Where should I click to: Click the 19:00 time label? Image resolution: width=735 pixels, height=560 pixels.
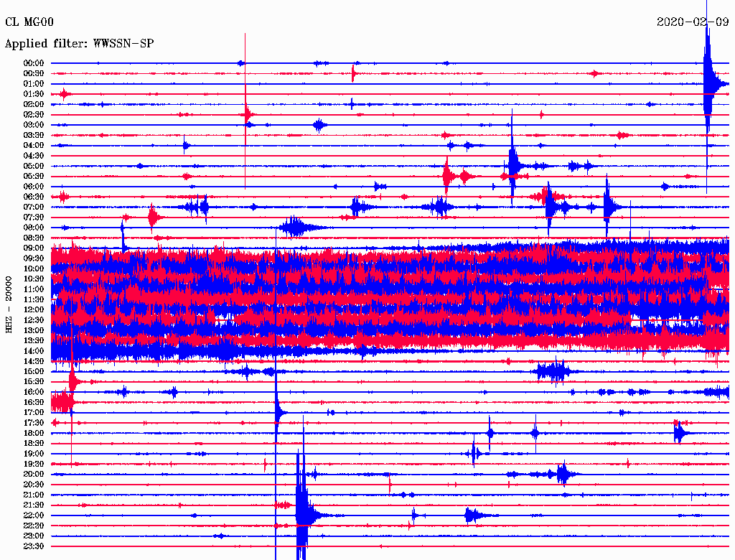pyautogui.click(x=34, y=454)
